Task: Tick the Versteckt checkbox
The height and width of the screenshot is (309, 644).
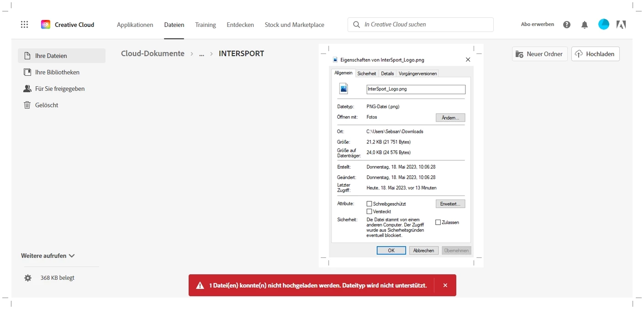Action: [370, 212]
